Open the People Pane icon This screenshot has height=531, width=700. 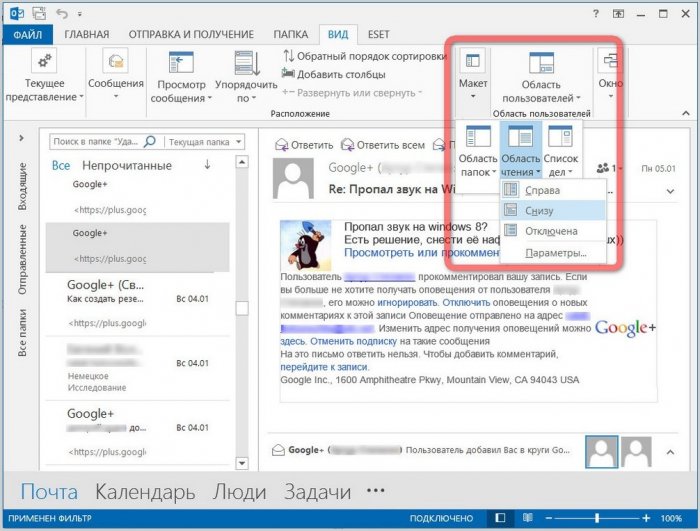(541, 63)
